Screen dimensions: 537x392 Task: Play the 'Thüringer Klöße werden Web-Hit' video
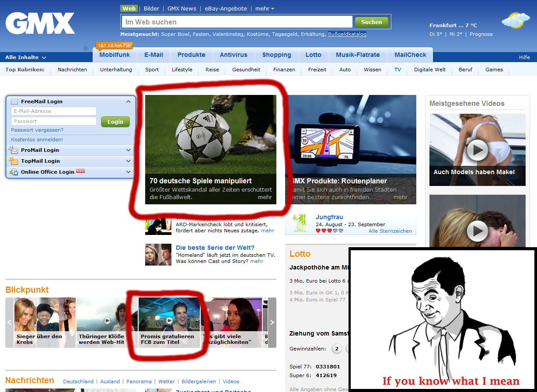click(107, 320)
